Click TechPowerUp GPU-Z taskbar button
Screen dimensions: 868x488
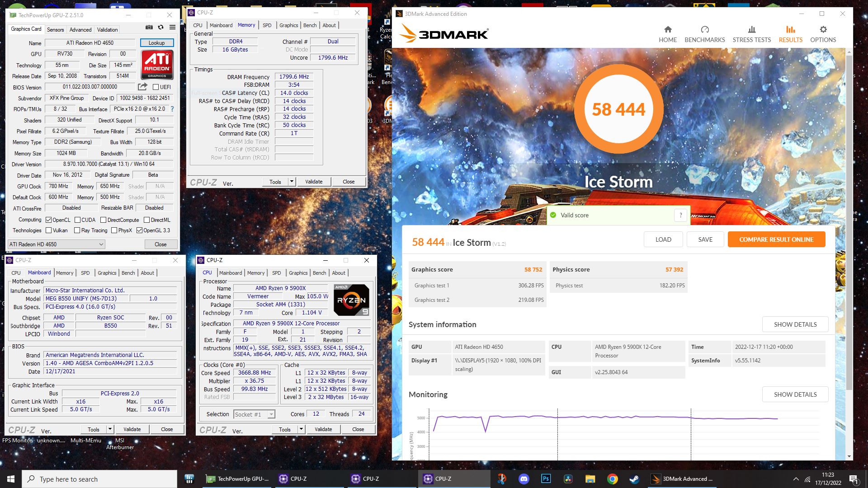(x=237, y=479)
